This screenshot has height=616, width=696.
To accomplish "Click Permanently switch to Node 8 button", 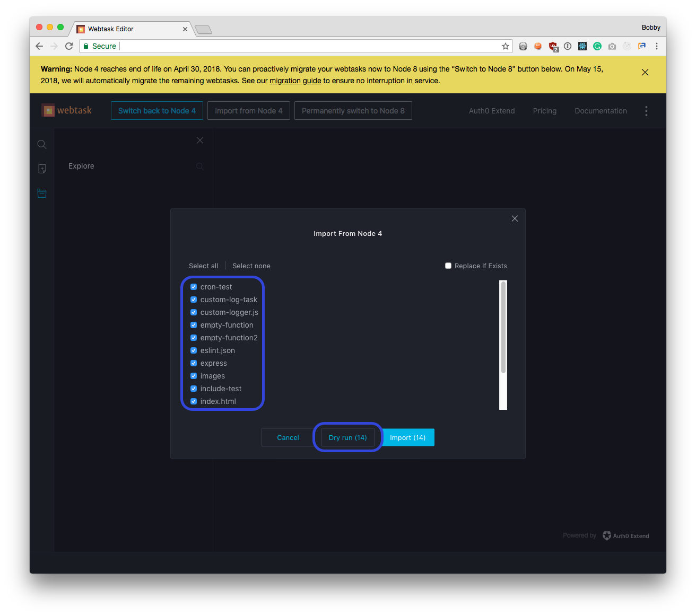I will pos(353,110).
